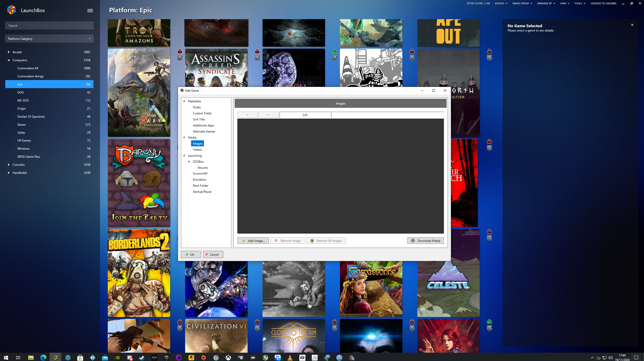
Task: Cancel the Edit Game dialog
Action: pyautogui.click(x=213, y=254)
